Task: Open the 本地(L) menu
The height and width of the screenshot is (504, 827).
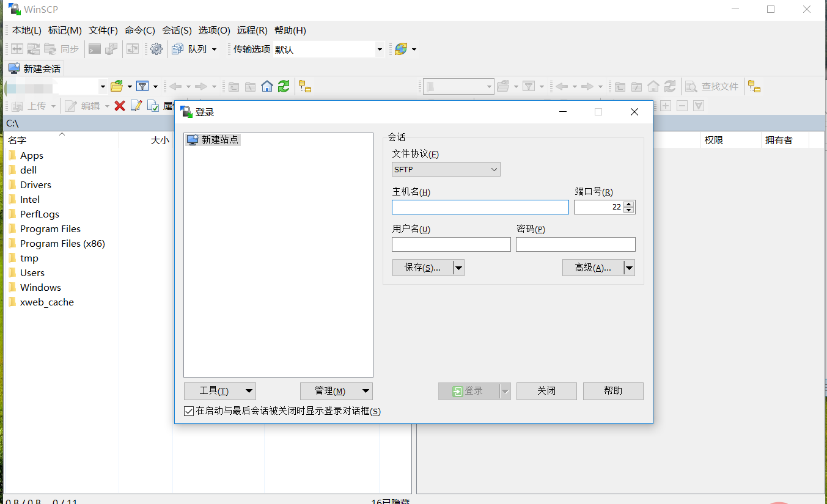Action: (26, 31)
